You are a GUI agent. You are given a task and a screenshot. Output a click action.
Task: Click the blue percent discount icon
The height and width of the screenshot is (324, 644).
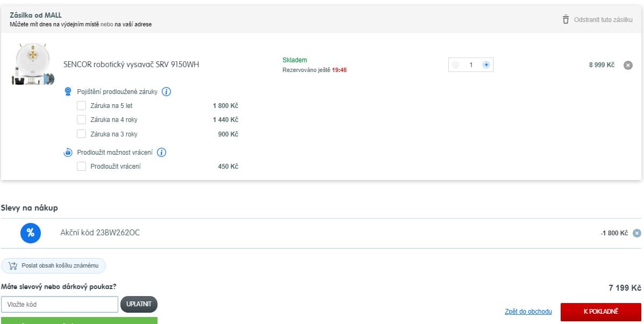pos(31,233)
